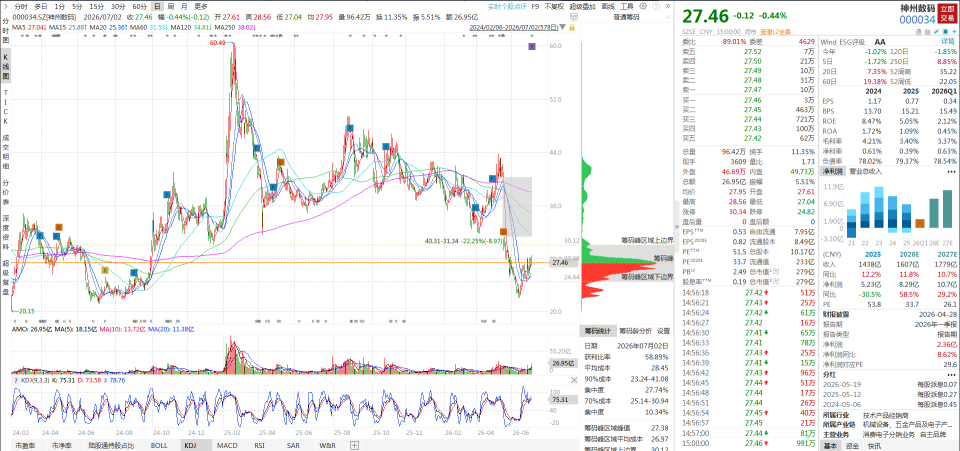Click the small panel icon above chip distribution

pyautogui.click(x=574, y=17)
